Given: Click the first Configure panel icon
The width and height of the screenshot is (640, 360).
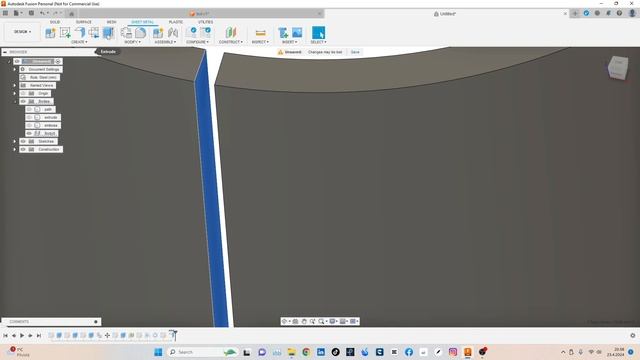Looking at the screenshot, I should (191, 33).
